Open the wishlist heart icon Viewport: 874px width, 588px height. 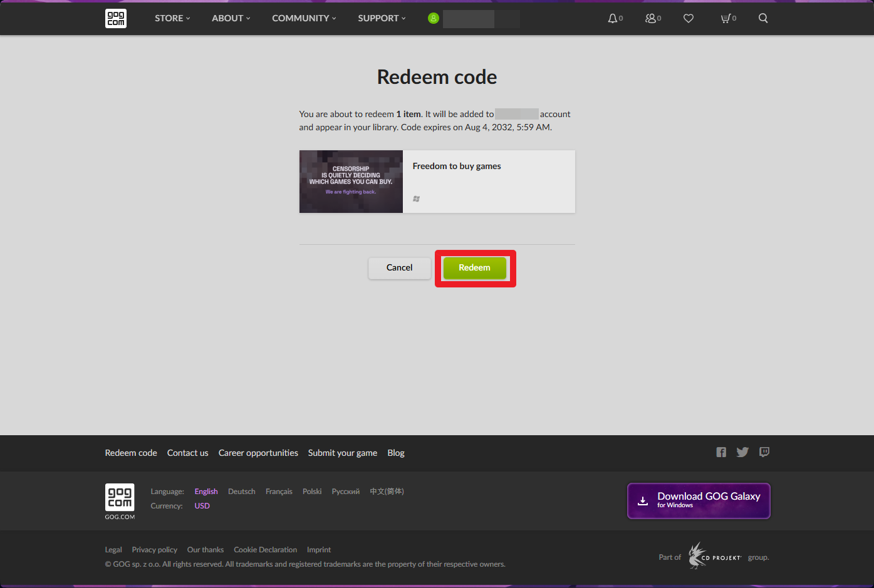pyautogui.click(x=689, y=18)
